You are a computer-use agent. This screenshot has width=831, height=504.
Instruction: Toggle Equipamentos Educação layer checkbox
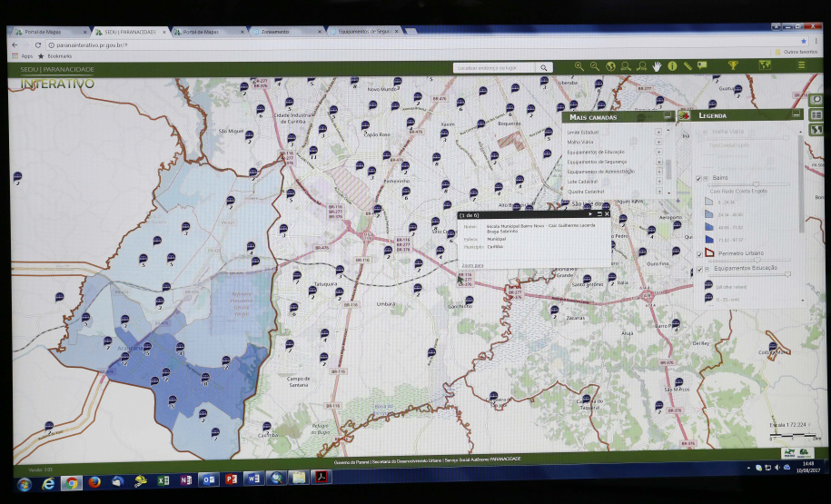click(697, 269)
